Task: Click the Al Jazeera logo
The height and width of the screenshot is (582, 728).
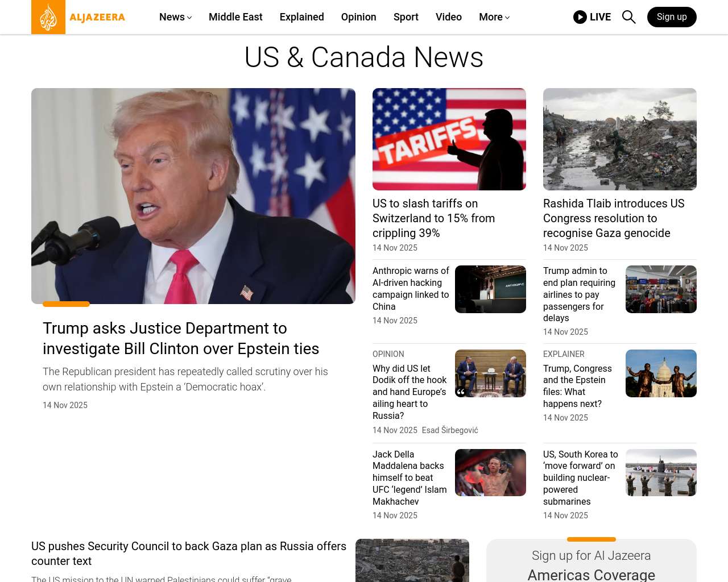Action: click(78, 17)
